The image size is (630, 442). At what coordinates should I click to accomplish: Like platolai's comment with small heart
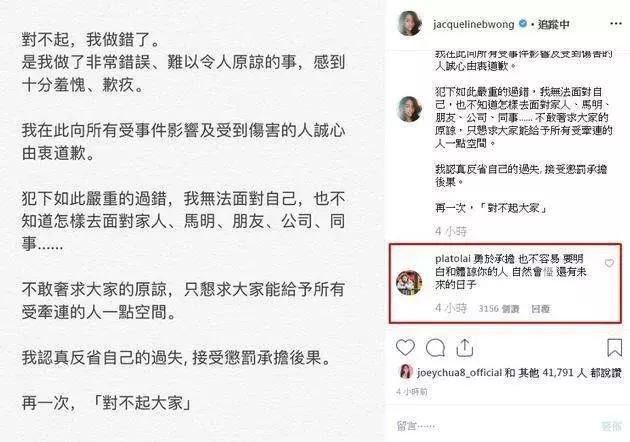pyautogui.click(x=609, y=263)
